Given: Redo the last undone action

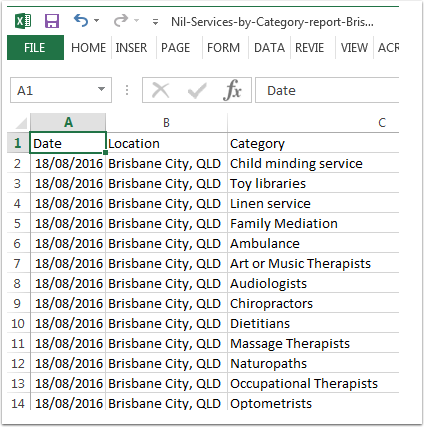Looking at the screenshot, I should point(120,21).
